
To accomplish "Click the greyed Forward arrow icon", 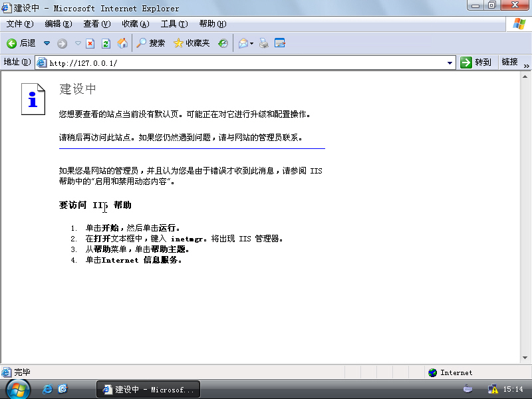I will (62, 43).
